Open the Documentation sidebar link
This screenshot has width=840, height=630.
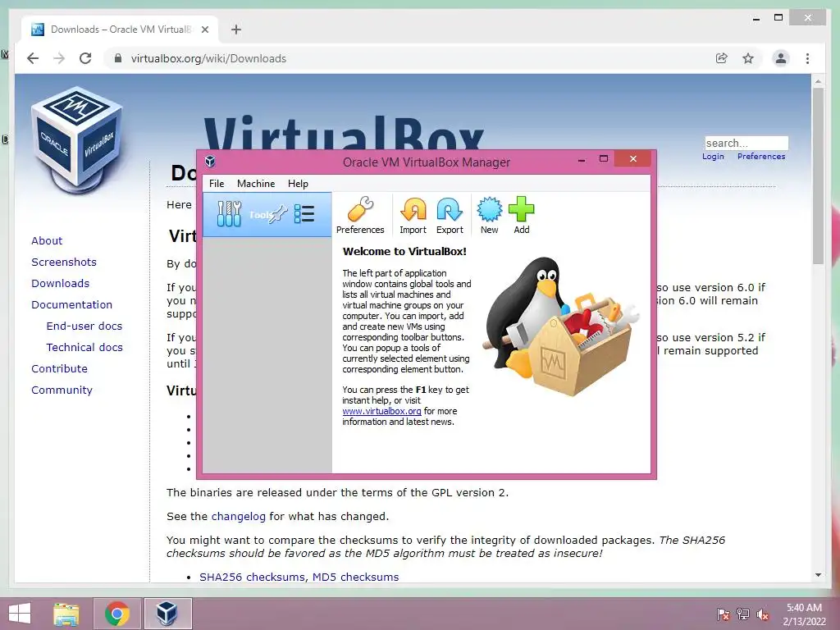click(72, 305)
